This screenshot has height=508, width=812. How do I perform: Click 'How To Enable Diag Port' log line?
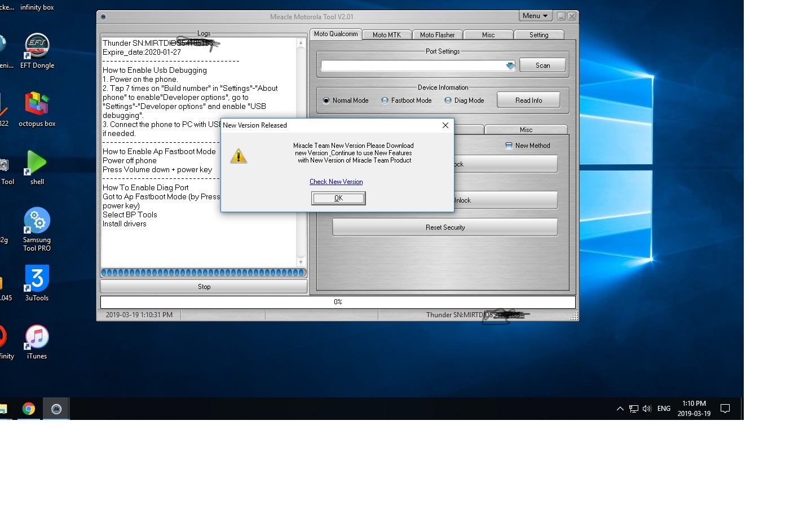[145, 187]
